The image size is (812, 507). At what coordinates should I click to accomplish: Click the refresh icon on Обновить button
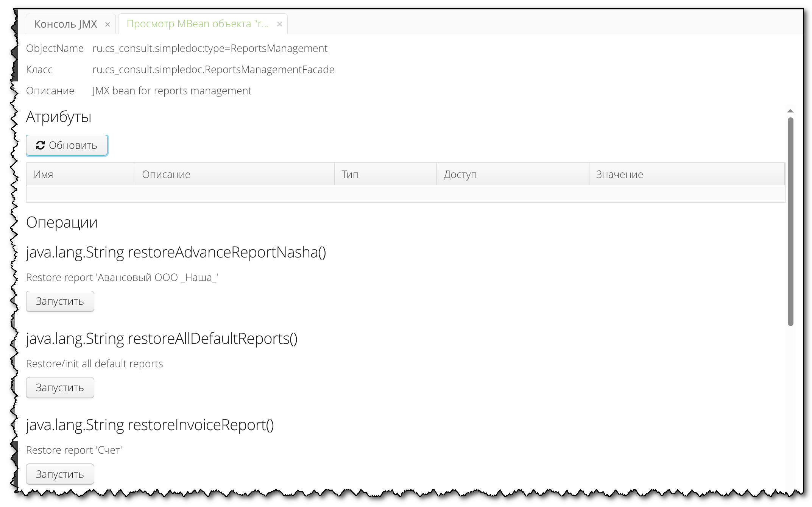click(x=40, y=145)
